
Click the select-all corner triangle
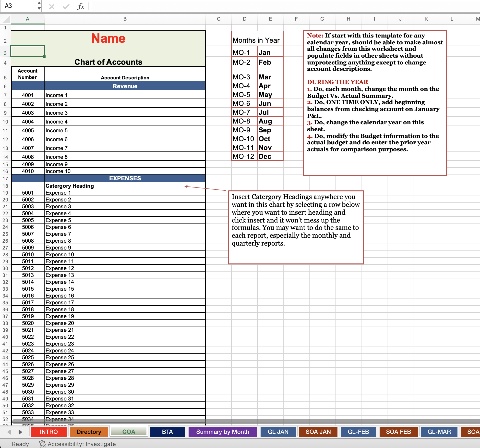(6, 19)
